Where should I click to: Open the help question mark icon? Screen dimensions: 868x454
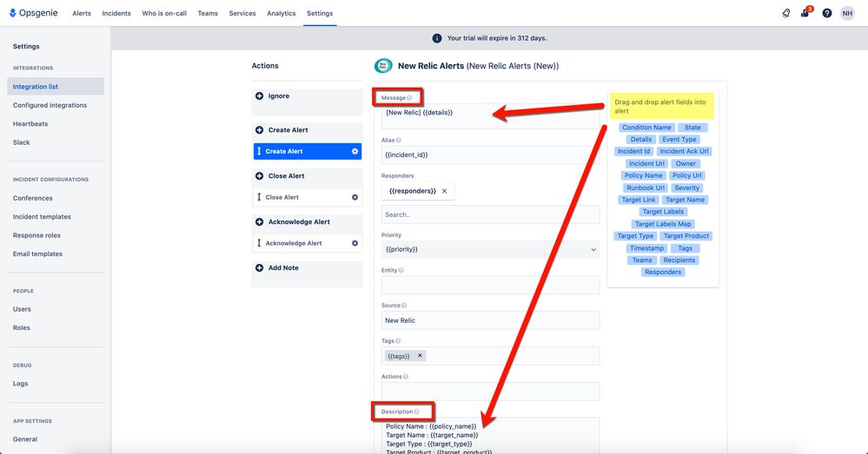(826, 13)
